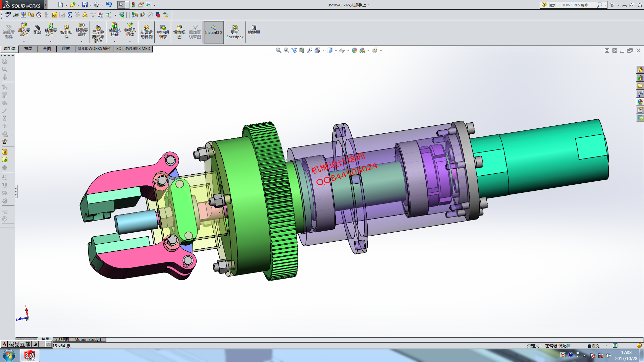644x362 pixels.
Task: Switch to the 草图 (Sketch) tab
Action: (x=47, y=49)
